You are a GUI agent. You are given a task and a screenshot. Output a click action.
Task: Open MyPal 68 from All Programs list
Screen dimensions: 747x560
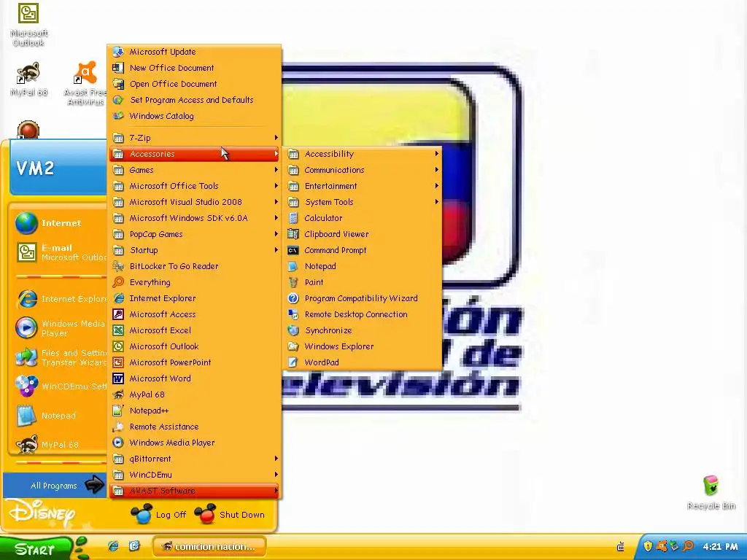tap(194, 394)
